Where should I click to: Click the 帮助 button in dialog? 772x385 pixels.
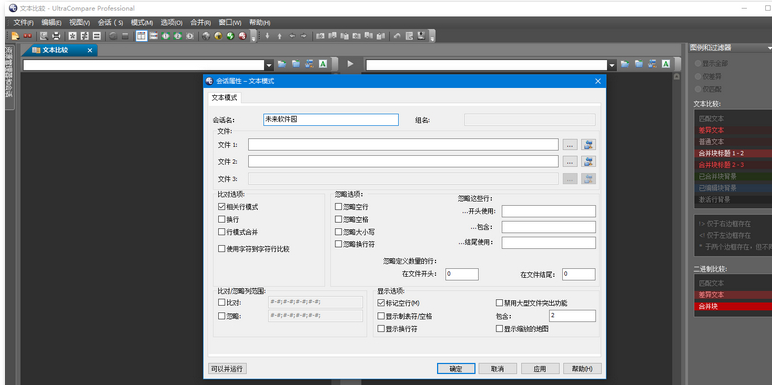click(582, 369)
